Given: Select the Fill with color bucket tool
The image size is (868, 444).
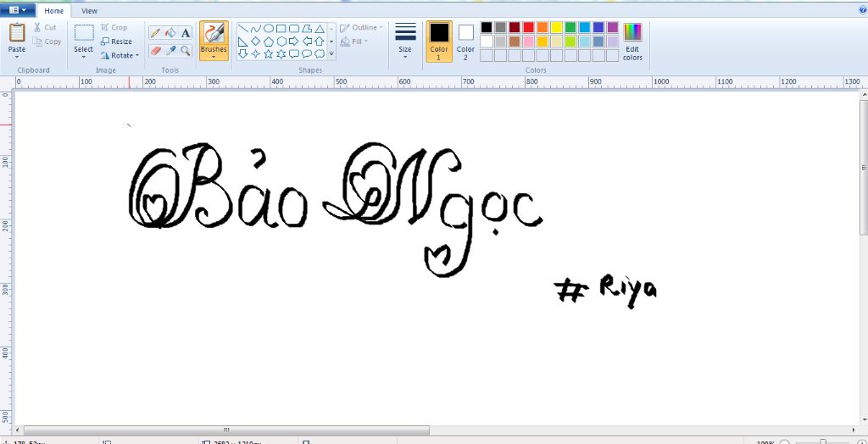Looking at the screenshot, I should [x=170, y=33].
